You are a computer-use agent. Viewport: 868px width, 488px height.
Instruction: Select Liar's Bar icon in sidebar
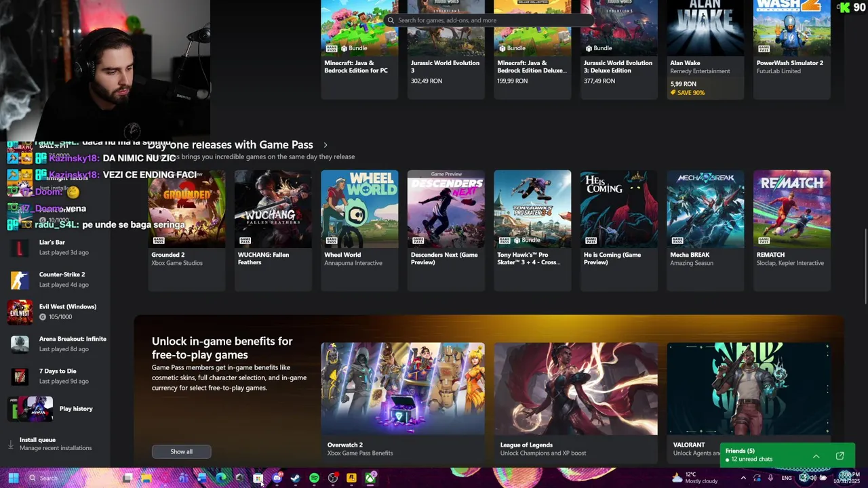click(20, 247)
